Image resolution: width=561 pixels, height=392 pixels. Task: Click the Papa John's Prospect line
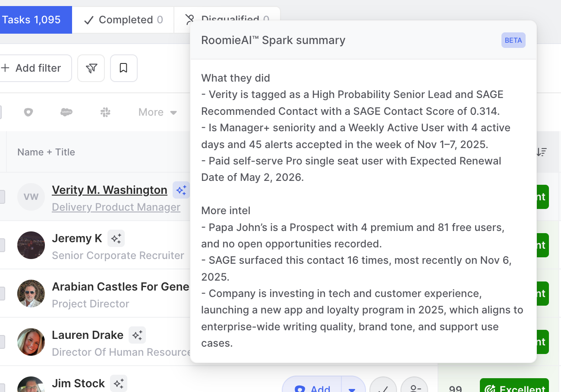(353, 235)
